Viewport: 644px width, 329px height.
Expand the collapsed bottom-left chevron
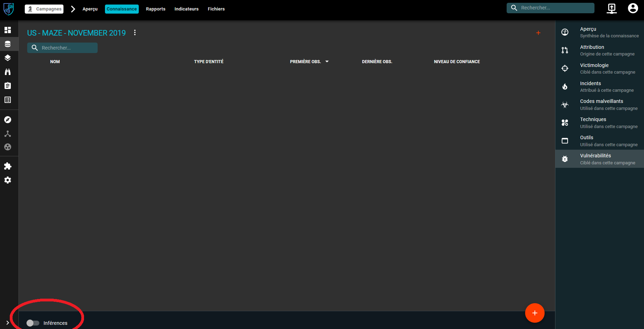tap(7, 323)
